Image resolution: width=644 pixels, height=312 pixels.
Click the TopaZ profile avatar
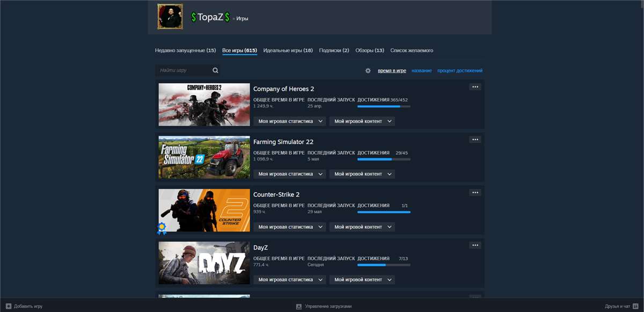170,17
